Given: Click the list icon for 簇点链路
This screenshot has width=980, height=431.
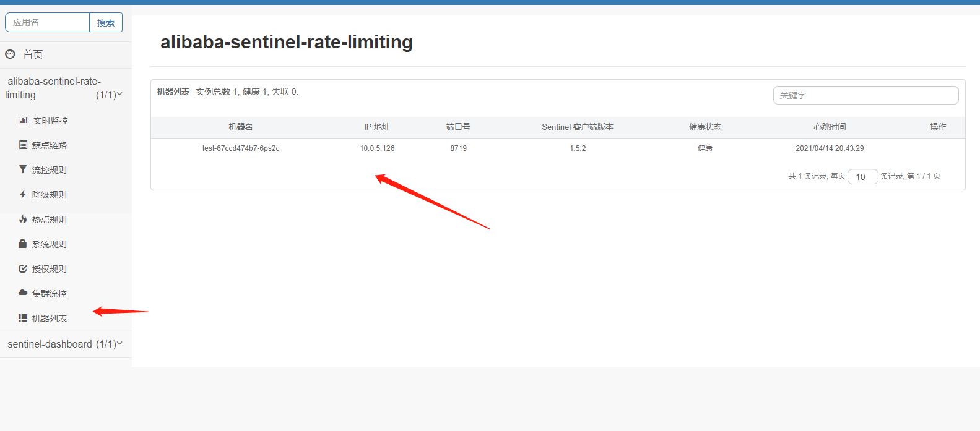Looking at the screenshot, I should coord(23,145).
